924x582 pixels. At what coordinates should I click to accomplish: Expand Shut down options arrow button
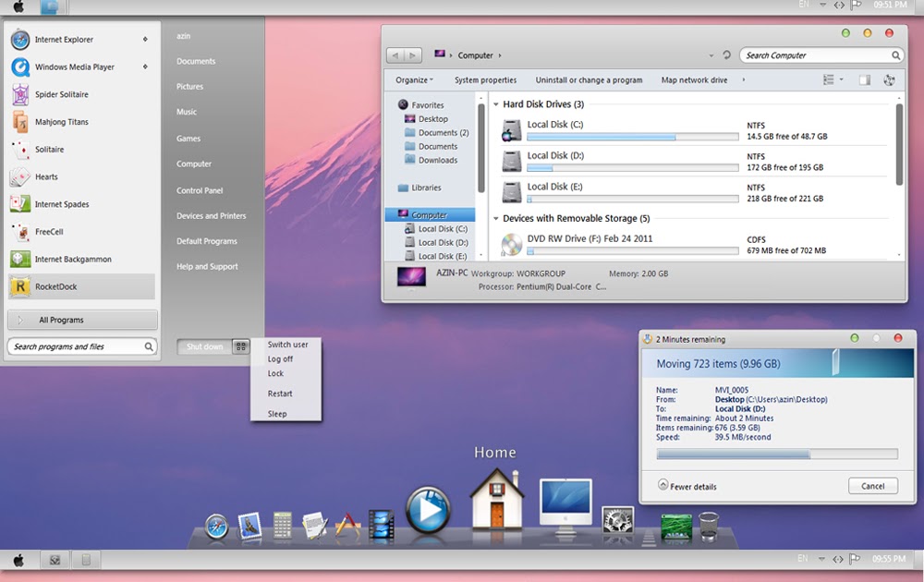(x=241, y=346)
